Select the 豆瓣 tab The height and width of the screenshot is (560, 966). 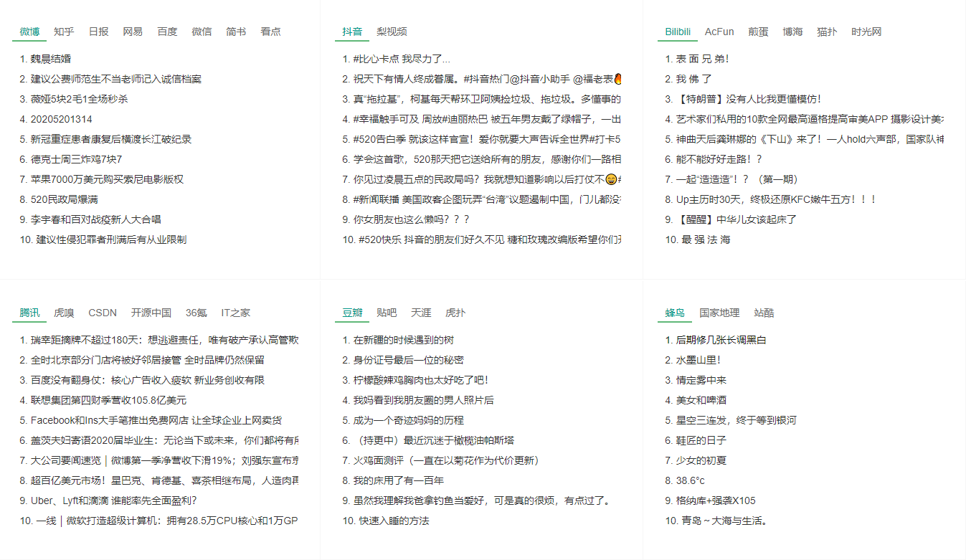pyautogui.click(x=352, y=313)
